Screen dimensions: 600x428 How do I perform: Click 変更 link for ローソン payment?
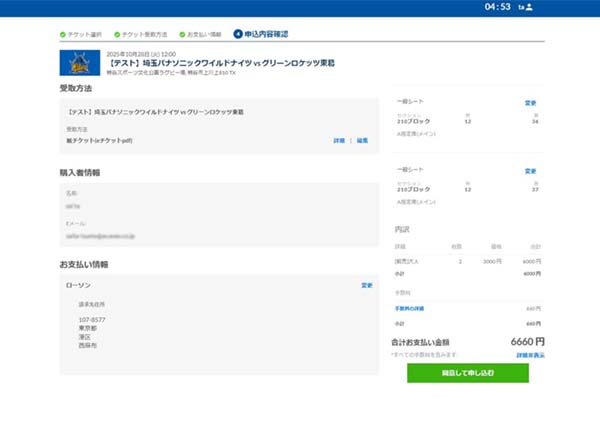point(366,285)
